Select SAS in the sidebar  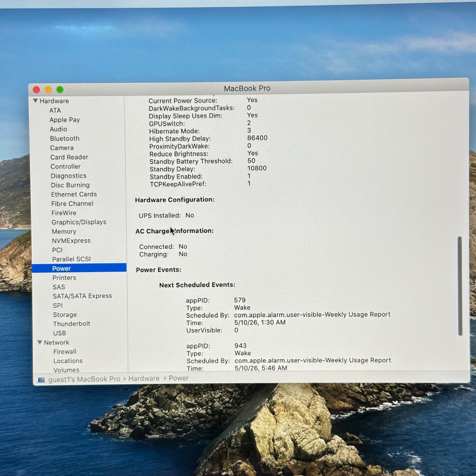point(59,287)
